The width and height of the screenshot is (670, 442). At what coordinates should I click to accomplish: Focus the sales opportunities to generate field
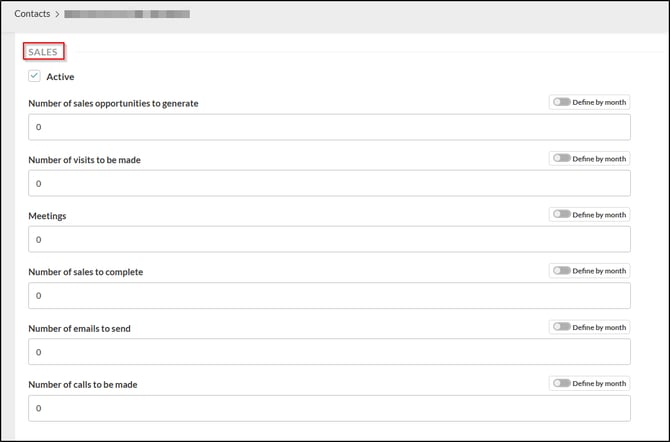point(330,127)
